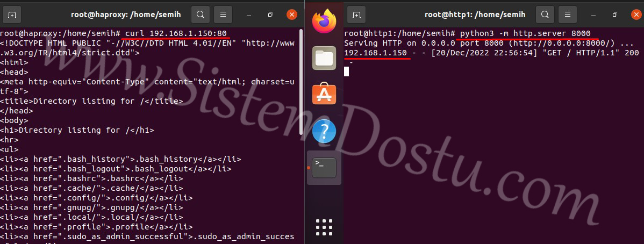Click 'python3 -m http.server 8000' command

pos(525,33)
